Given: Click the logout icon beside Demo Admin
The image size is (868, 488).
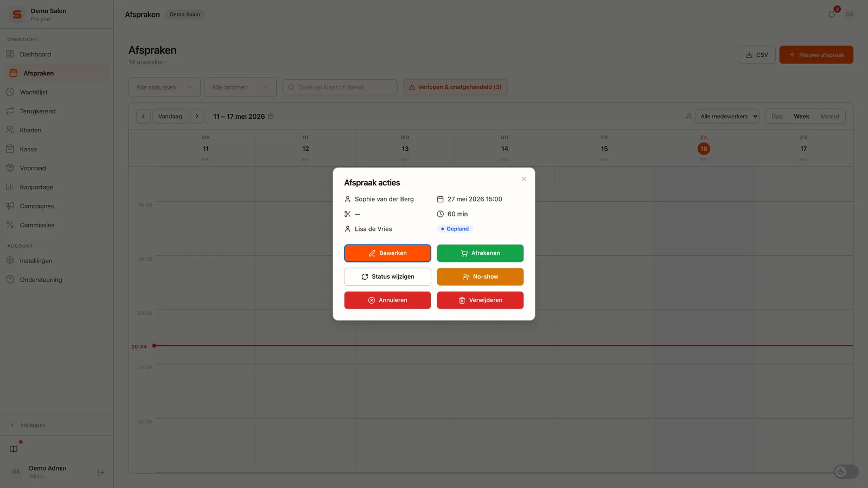Looking at the screenshot, I should (x=100, y=472).
